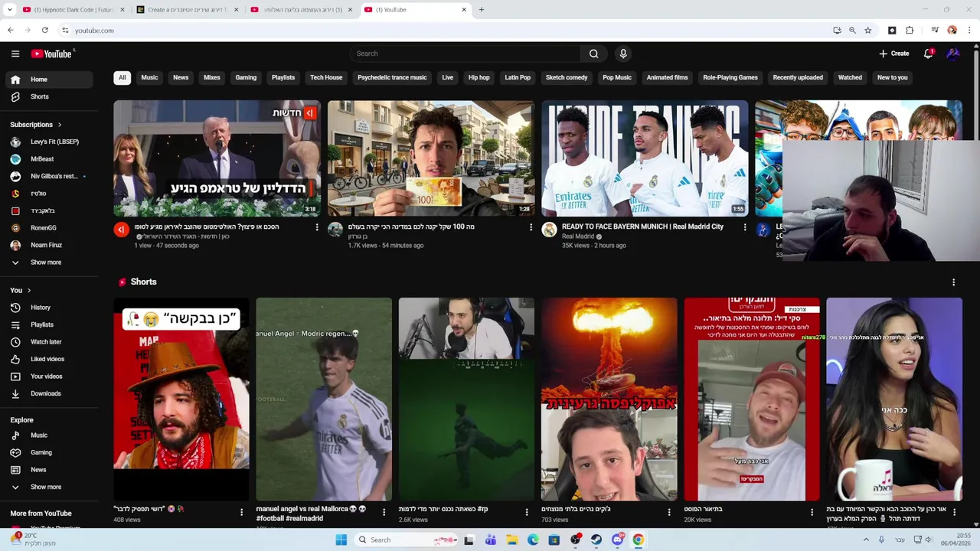Click the YouTube logo
The image size is (980, 551).
click(x=52, y=54)
